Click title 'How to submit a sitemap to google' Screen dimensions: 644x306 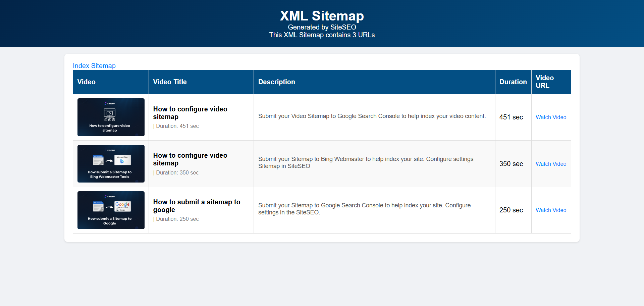197,206
